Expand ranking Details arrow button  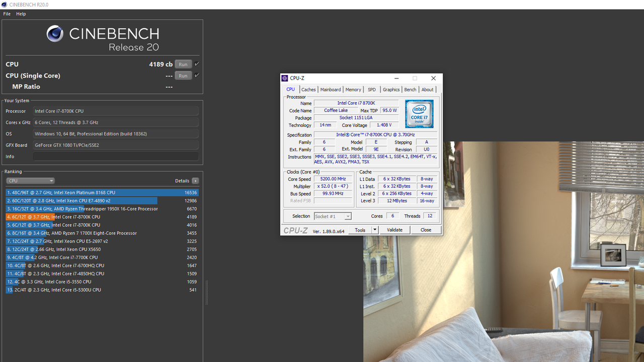(x=195, y=181)
